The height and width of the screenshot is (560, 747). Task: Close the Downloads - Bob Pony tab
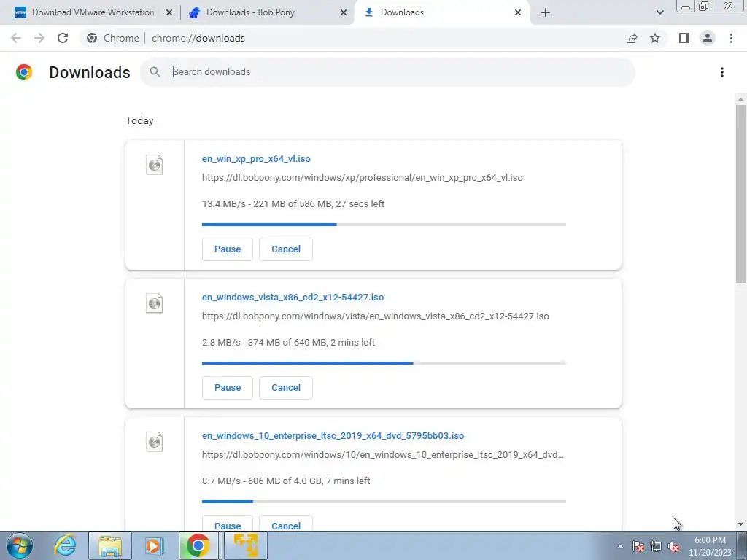pos(344,12)
